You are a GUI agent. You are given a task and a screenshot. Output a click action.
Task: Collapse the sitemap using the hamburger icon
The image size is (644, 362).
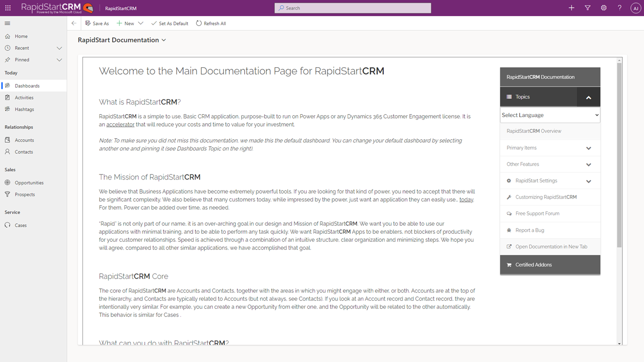coord(7,23)
